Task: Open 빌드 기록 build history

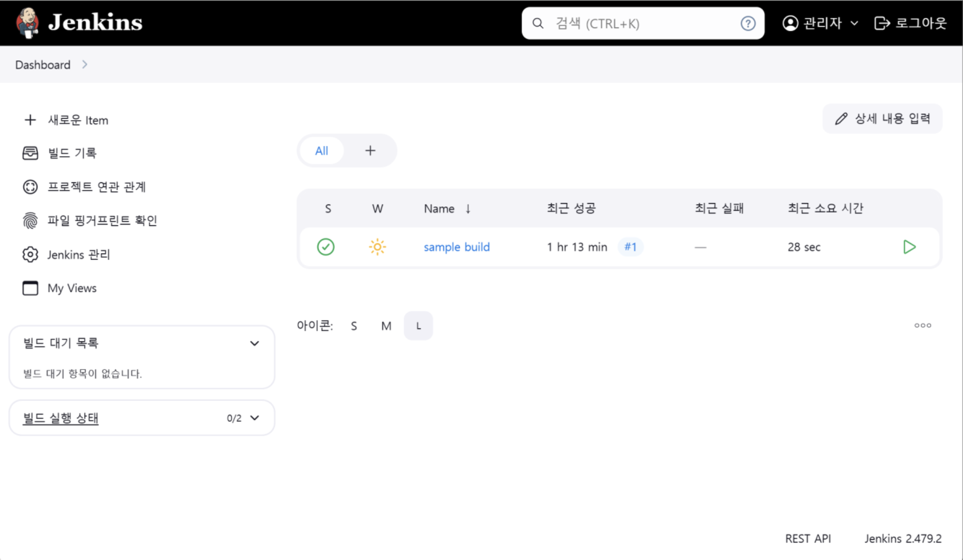Action: coord(60,153)
